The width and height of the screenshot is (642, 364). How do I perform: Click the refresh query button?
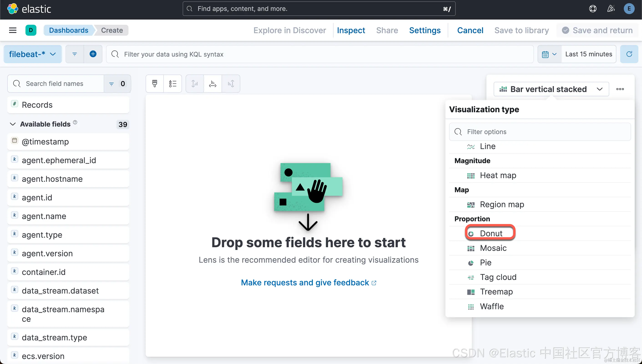[629, 54]
